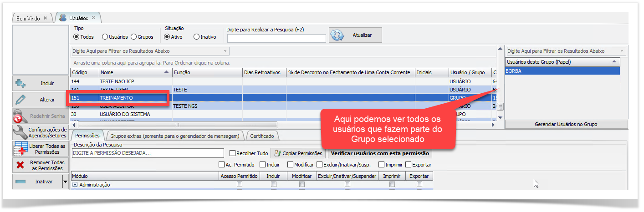Click Gerenciar Usuários no Grupo button
Viewport: 644px width, 212px height.
pyautogui.click(x=566, y=124)
